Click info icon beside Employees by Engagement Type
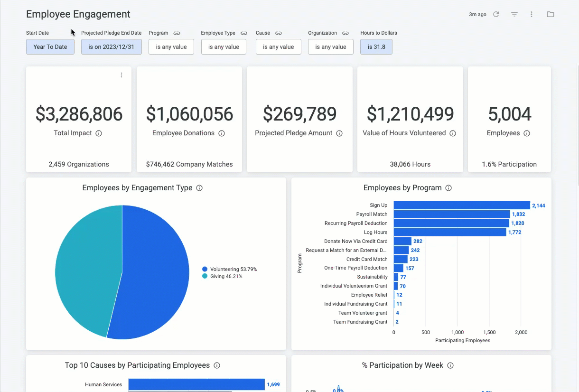The width and height of the screenshot is (579, 392). coord(199,188)
